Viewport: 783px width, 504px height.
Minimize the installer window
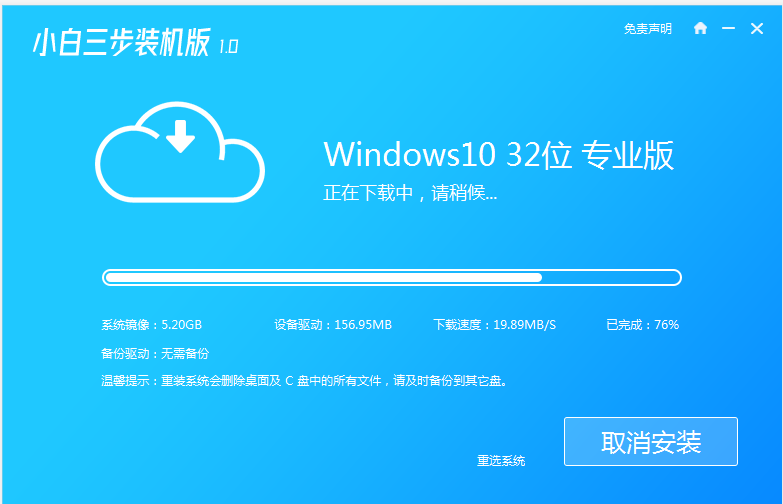pyautogui.click(x=728, y=28)
